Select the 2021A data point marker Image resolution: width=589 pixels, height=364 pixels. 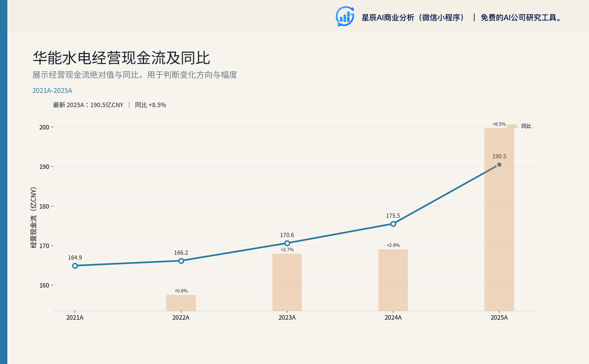(x=75, y=266)
